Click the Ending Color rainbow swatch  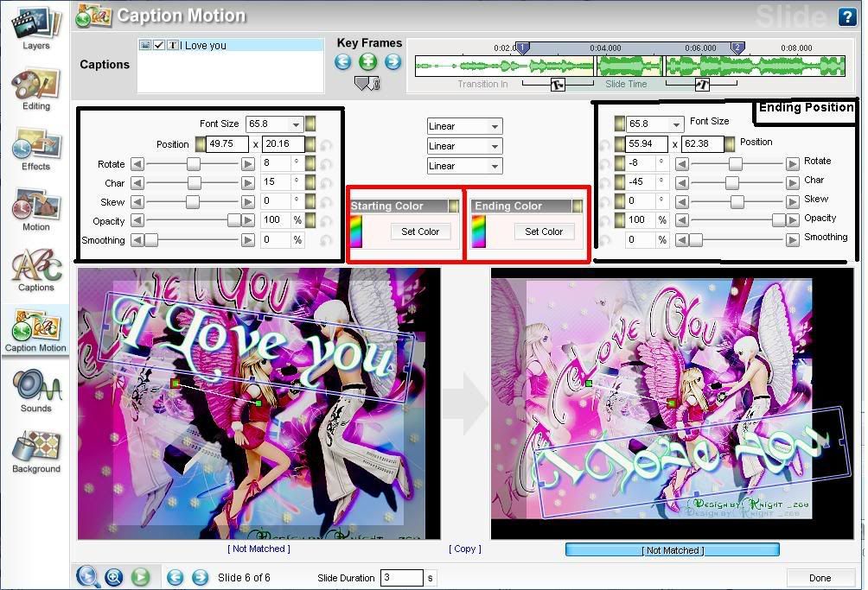tap(478, 232)
